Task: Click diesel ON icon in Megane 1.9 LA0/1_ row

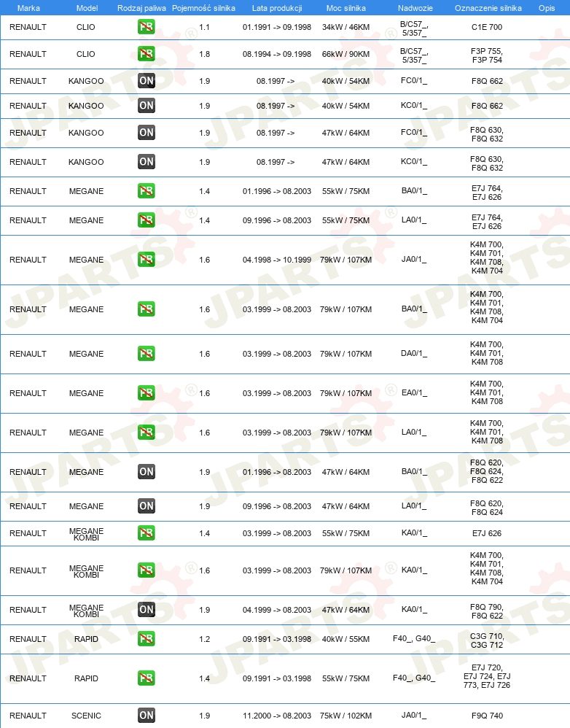Action: pos(146,506)
